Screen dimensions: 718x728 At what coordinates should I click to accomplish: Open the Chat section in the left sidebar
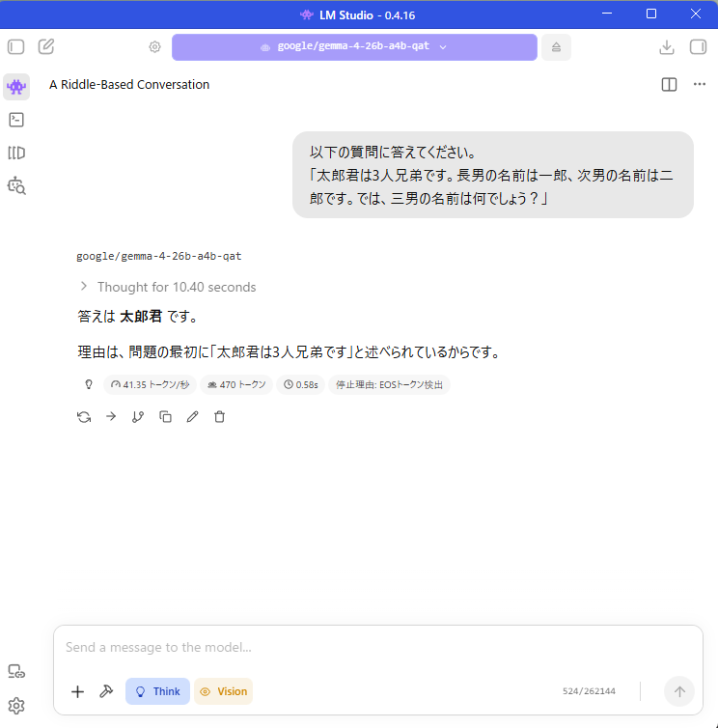coord(16,87)
